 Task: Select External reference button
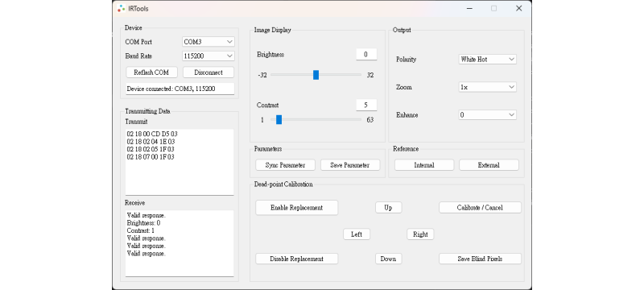489,165
